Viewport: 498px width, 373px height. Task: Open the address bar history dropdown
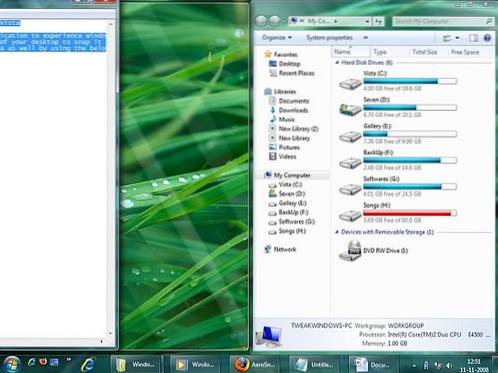tap(367, 21)
